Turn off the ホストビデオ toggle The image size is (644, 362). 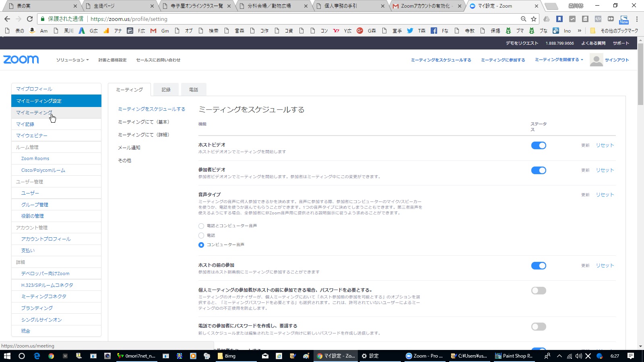click(x=539, y=146)
